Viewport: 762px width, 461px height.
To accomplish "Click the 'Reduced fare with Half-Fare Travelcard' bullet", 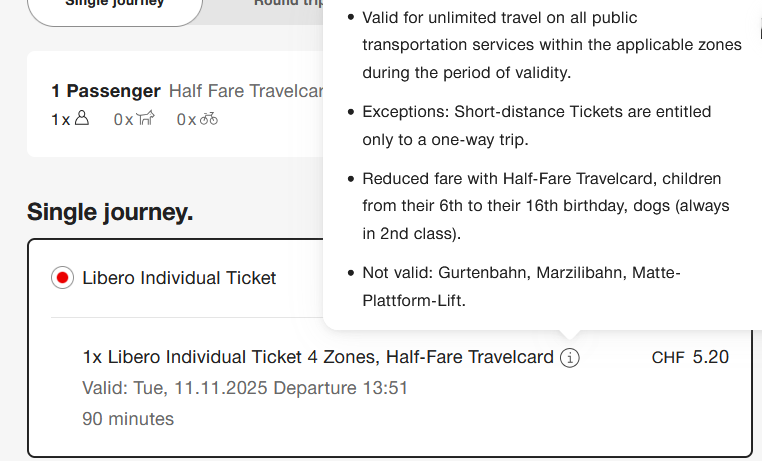I will coord(545,206).
